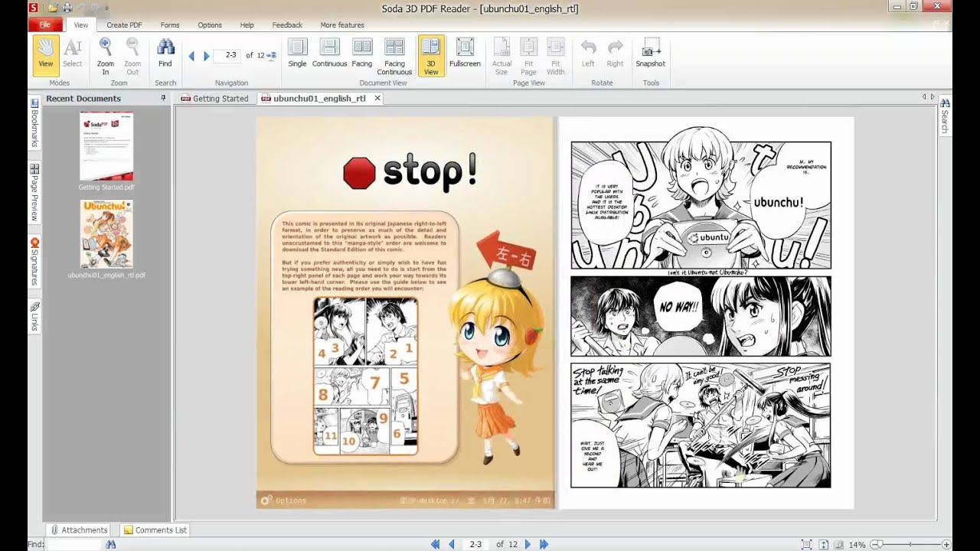
Task: Adjust the zoom slider track
Action: click(x=910, y=544)
